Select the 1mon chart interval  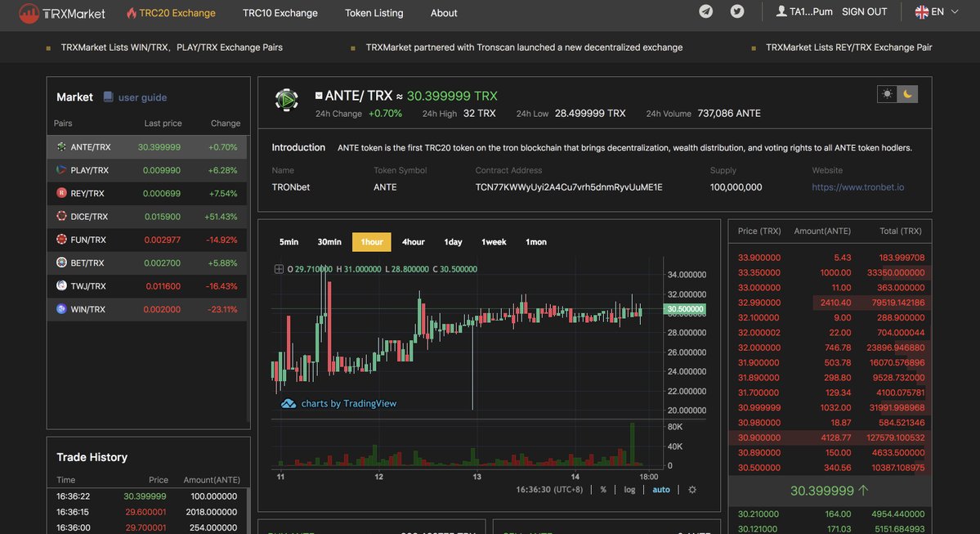click(535, 242)
